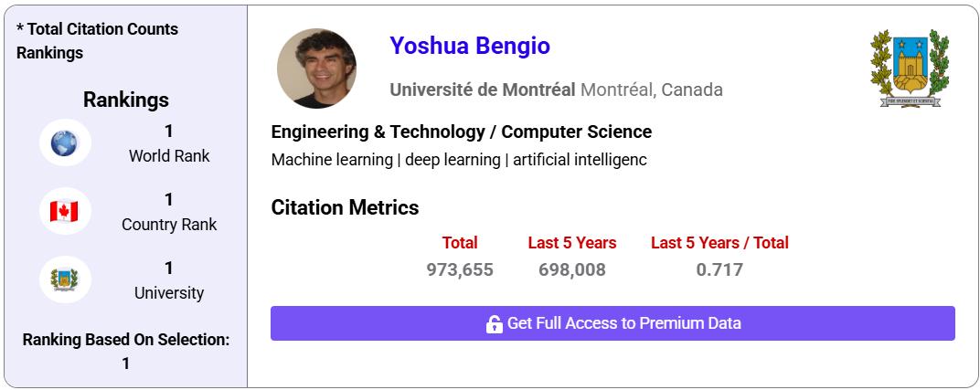The height and width of the screenshot is (390, 980).
Task: Click the Citation Metrics heading
Action: tap(345, 207)
